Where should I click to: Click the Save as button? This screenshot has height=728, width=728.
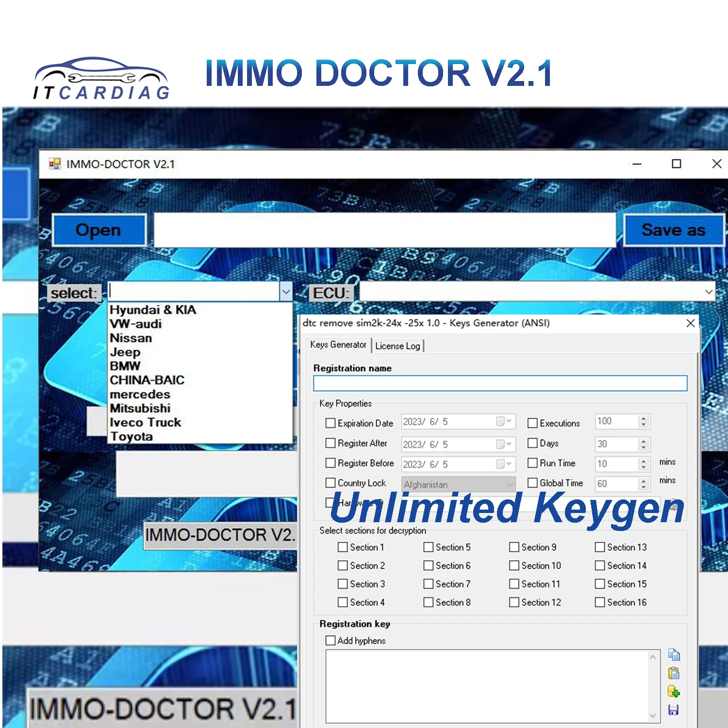tap(674, 230)
